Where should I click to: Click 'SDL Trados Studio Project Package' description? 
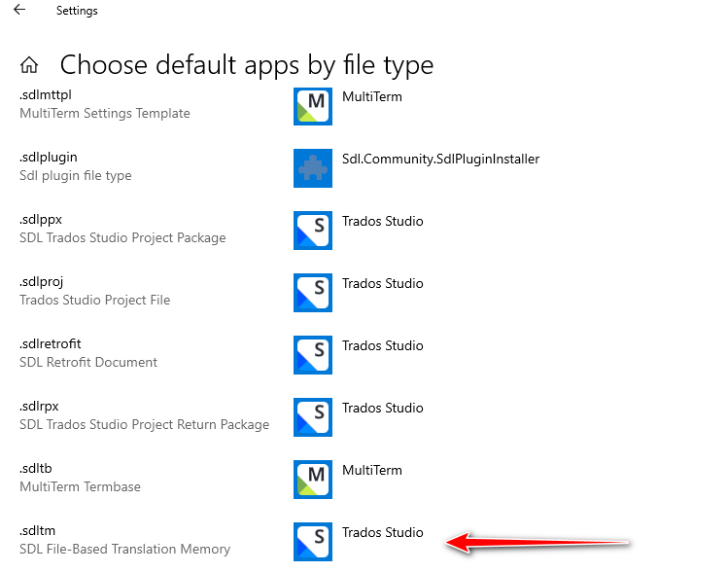[122, 238]
